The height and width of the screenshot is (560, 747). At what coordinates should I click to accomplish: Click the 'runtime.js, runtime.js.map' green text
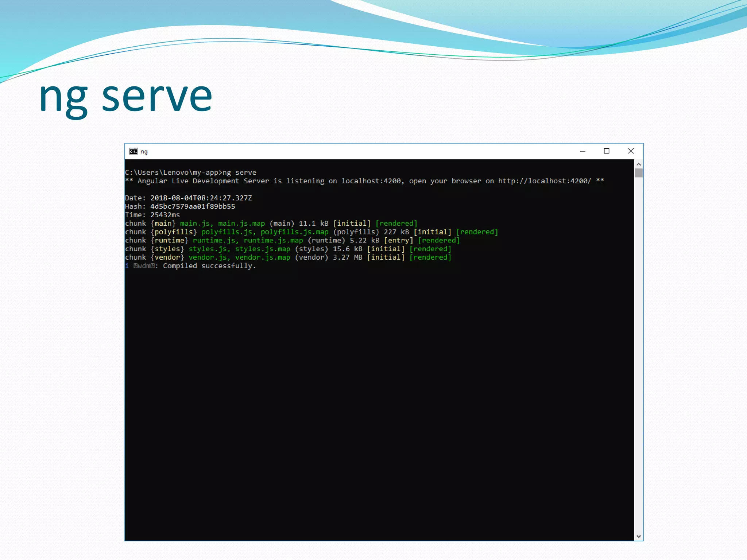coord(248,240)
